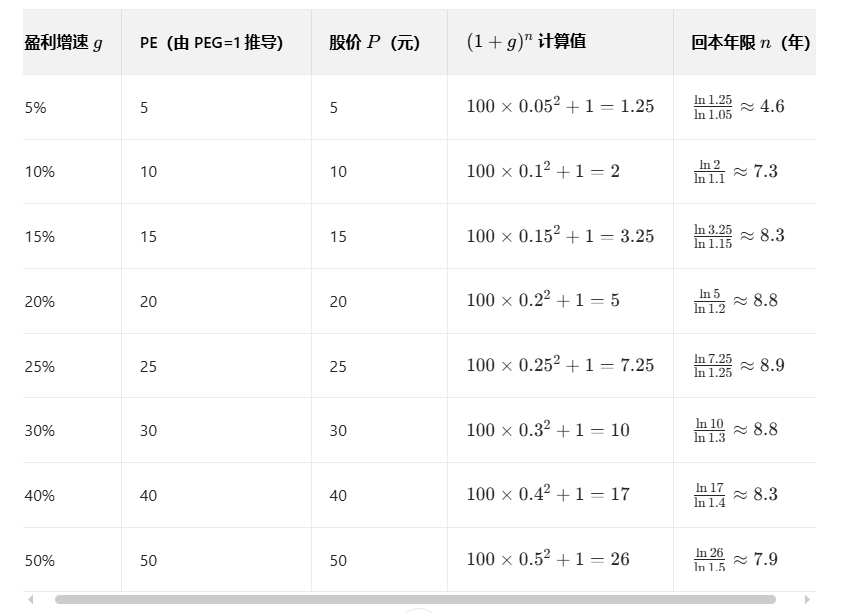This screenshot has height=613, width=858.
Task: Click the 回本年限 n (年) column header
Action: (751, 43)
